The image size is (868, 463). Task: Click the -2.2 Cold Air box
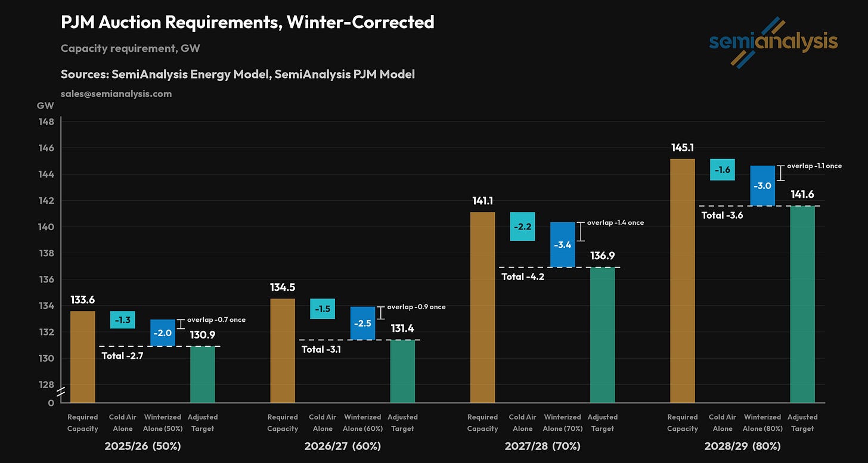click(x=522, y=226)
